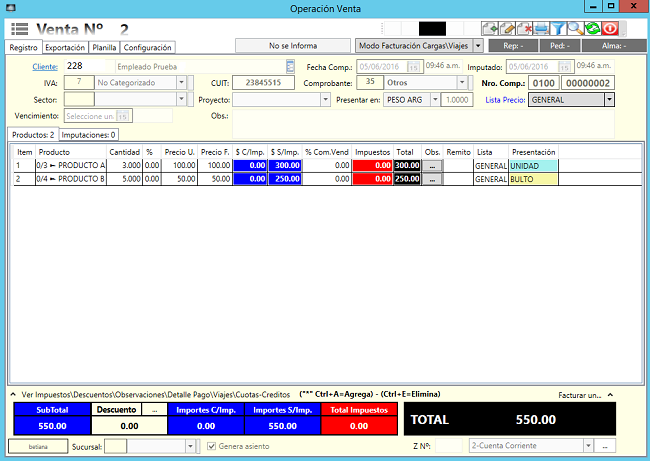Open the Imputado calendar picker icon
The width and height of the screenshot is (650, 461).
[x=564, y=67]
